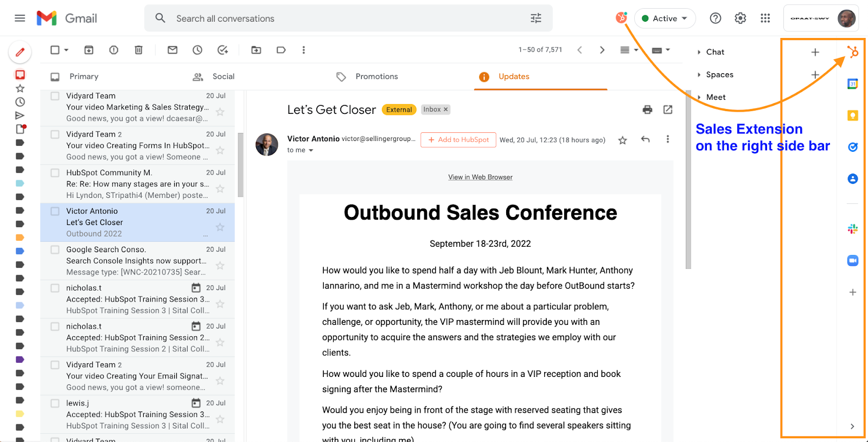Open the Labels tag icon
Screen dimensions: 868x442
(x=281, y=50)
